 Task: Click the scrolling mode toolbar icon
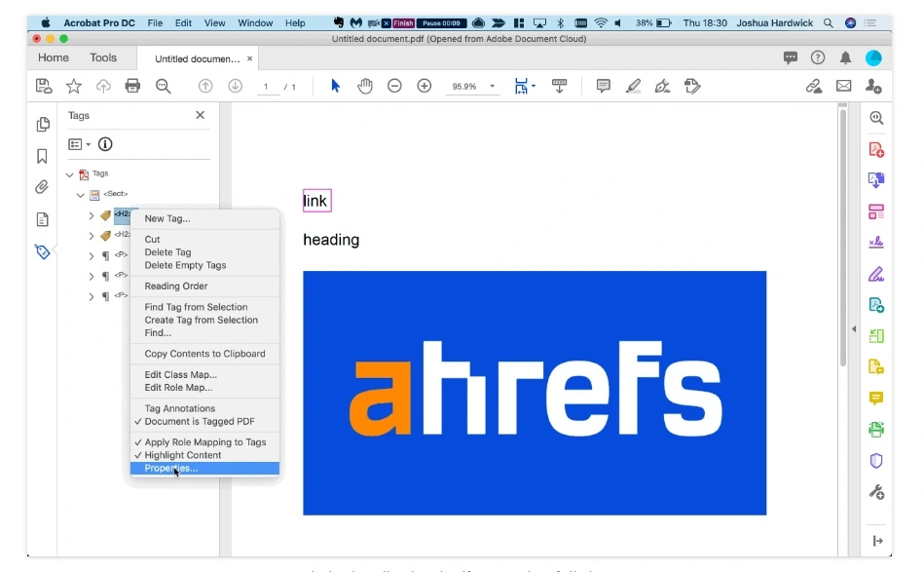click(x=559, y=86)
